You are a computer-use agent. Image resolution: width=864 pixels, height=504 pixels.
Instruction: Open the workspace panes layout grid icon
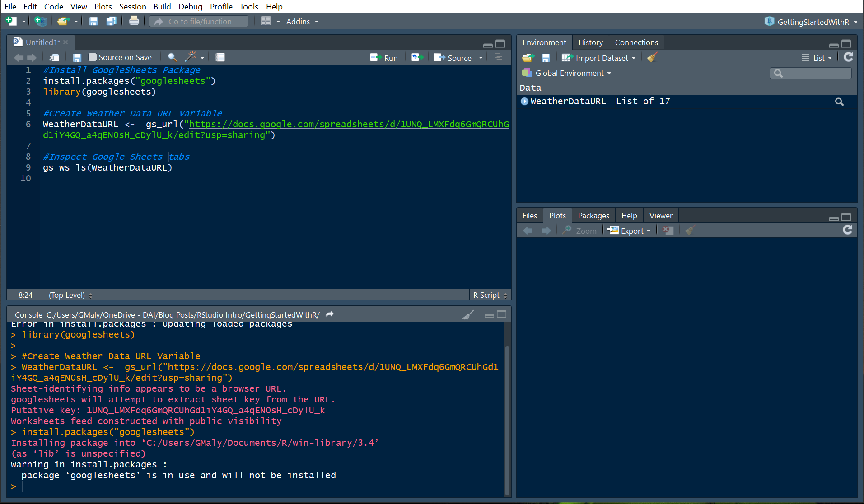[266, 21]
